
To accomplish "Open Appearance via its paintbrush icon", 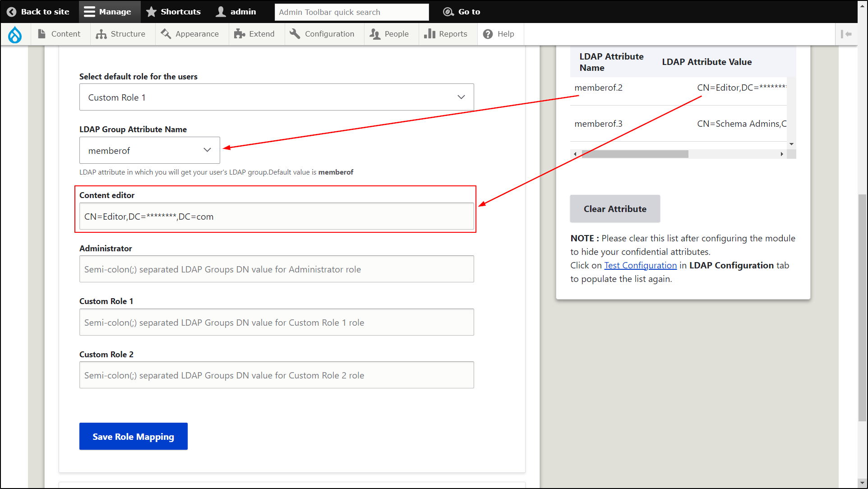I will tap(165, 34).
